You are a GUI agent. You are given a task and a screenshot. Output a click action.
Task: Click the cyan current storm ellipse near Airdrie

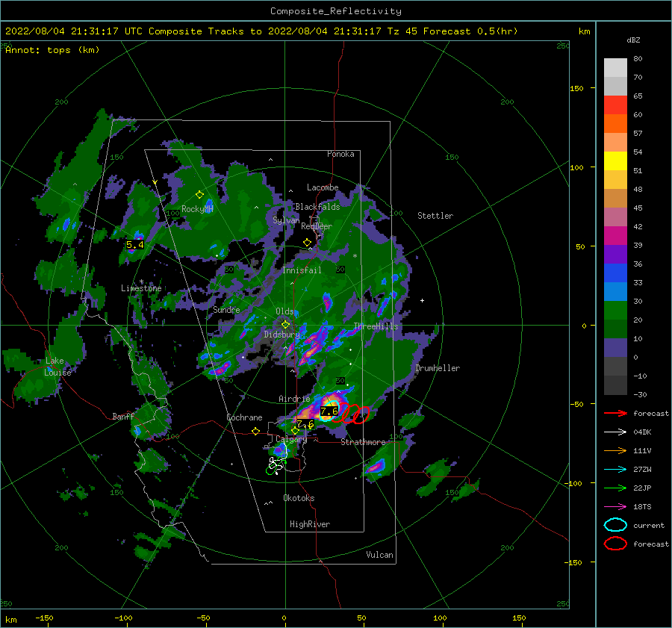click(329, 411)
